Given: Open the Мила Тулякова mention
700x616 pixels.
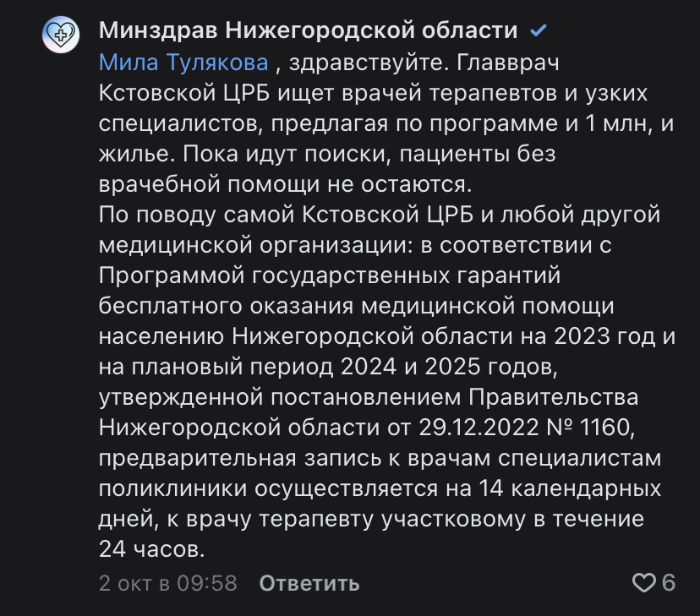Looking at the screenshot, I should (183, 63).
